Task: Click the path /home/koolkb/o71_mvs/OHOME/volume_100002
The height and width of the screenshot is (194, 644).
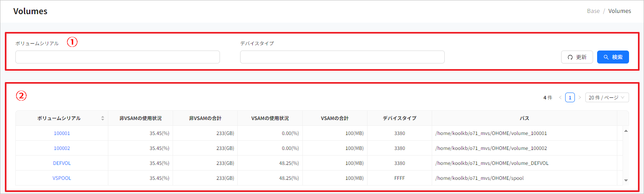Action: tap(491, 148)
